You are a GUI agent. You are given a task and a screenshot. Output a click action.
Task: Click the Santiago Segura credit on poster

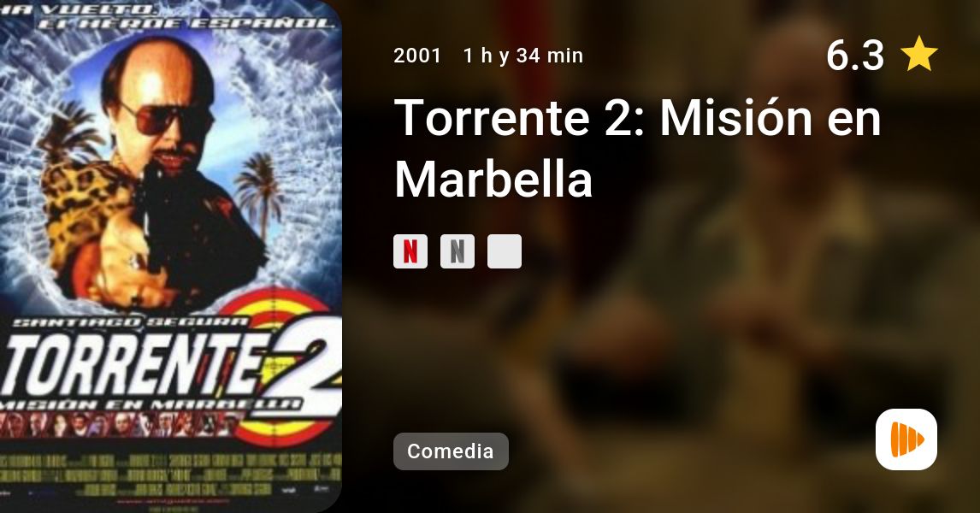pos(131,322)
